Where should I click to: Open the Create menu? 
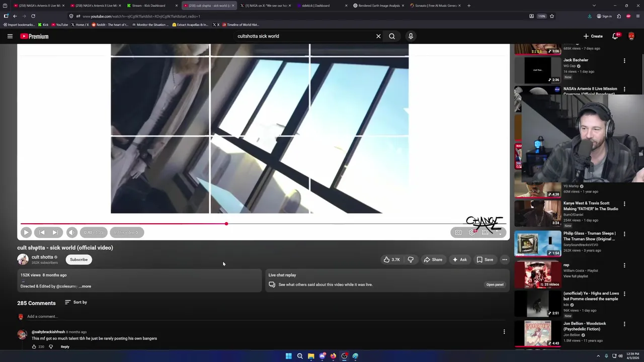593,36
